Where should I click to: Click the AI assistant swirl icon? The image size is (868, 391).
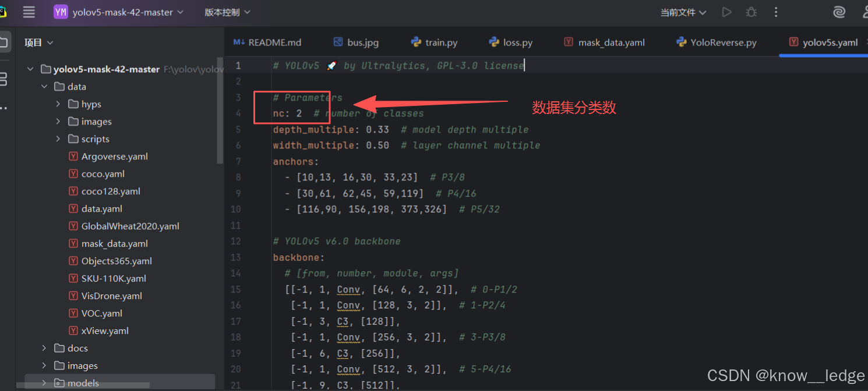point(839,12)
